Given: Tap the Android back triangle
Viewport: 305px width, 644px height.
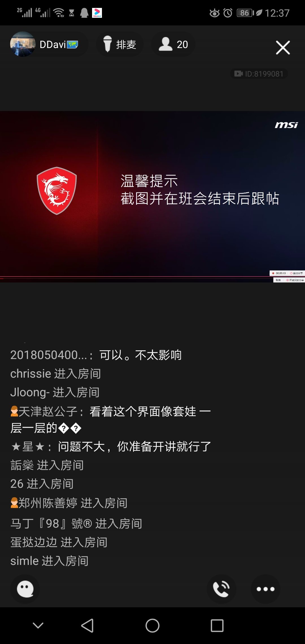Looking at the screenshot, I should pyautogui.click(x=88, y=625).
